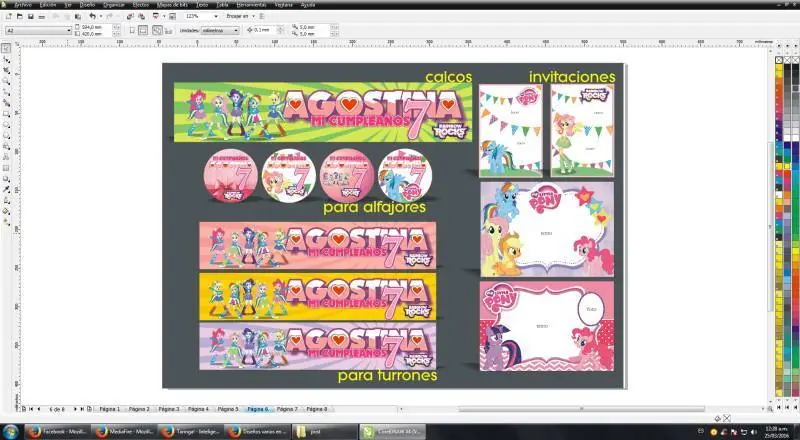Viewport: 800px width, 440px height.
Task: Select the Polygon tool in the toolbox
Action: (x=6, y=136)
